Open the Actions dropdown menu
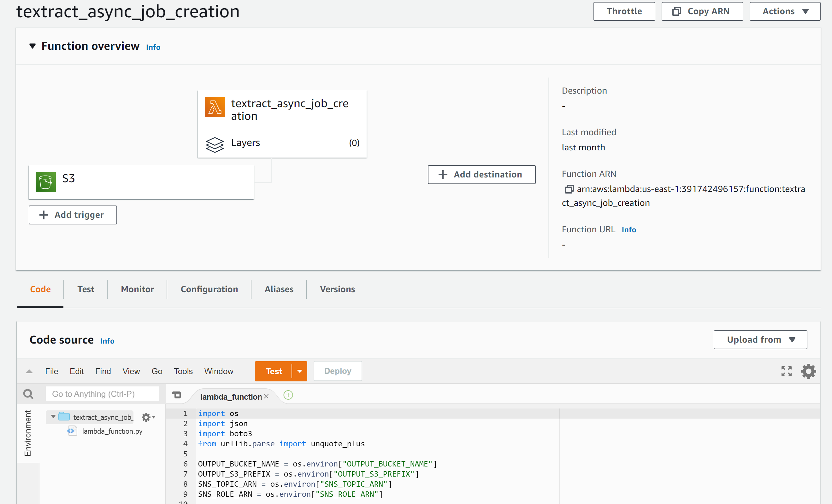The image size is (832, 504). coord(784,11)
